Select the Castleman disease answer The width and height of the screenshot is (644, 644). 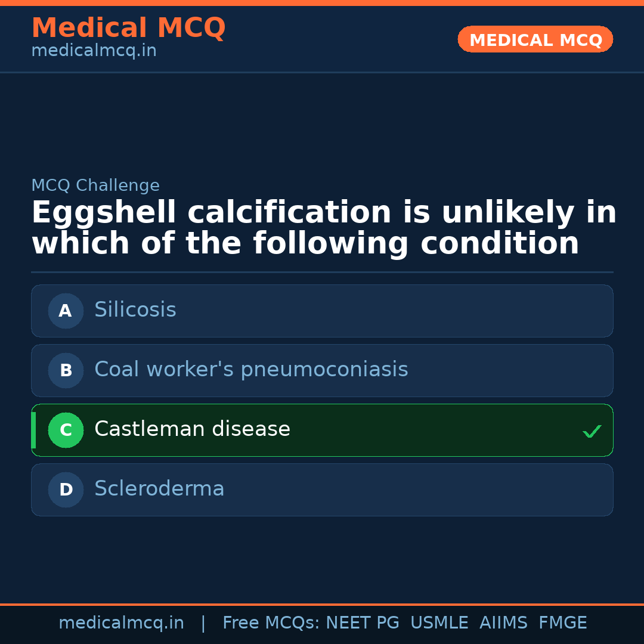322,430
